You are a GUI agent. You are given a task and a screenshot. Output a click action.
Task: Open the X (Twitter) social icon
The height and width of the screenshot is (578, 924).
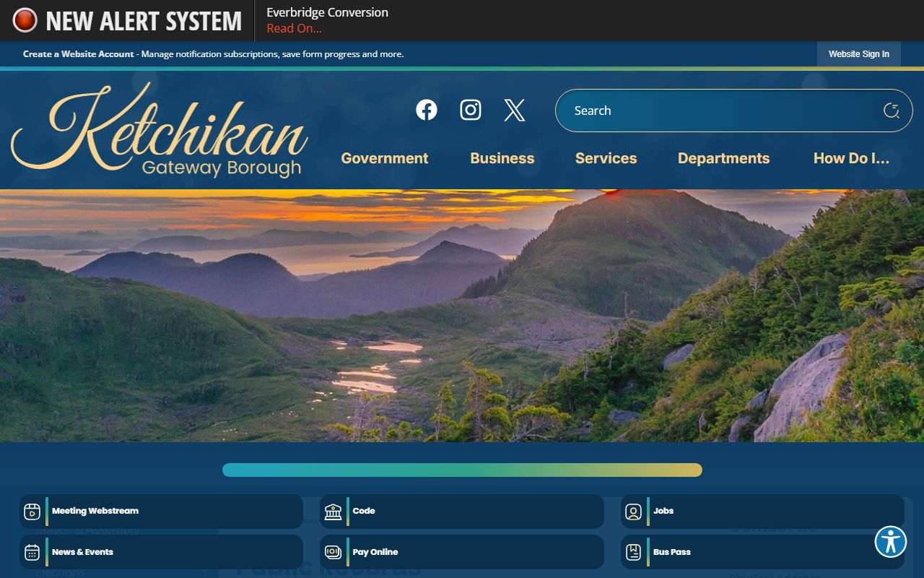pos(515,110)
